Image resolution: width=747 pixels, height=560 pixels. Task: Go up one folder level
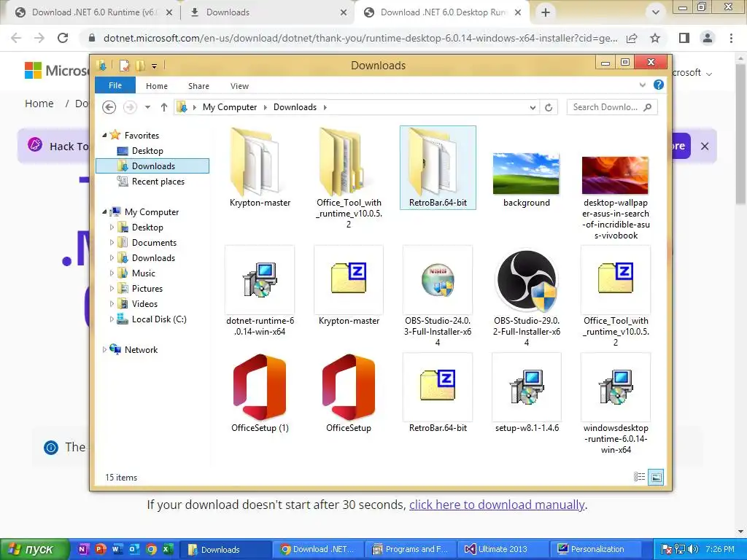[164, 107]
